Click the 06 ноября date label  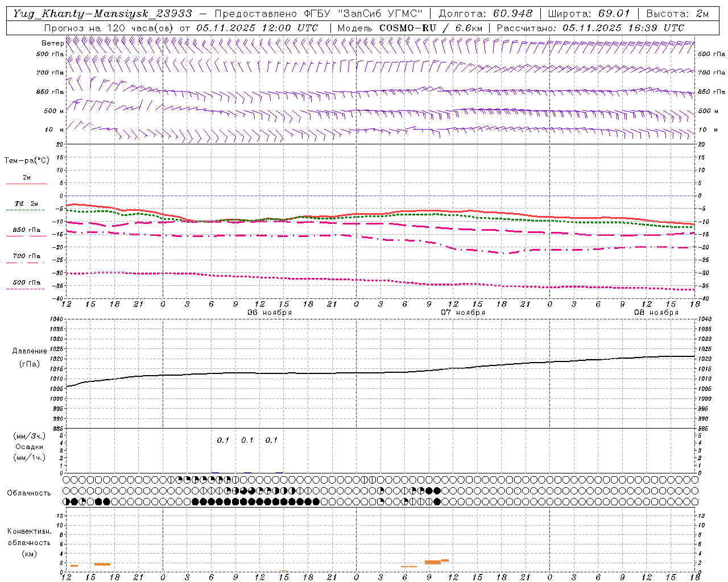pyautogui.click(x=270, y=313)
